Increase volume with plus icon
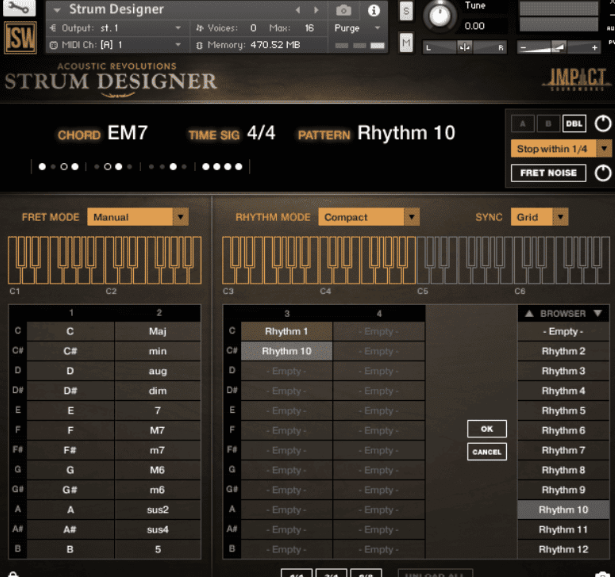 point(595,47)
